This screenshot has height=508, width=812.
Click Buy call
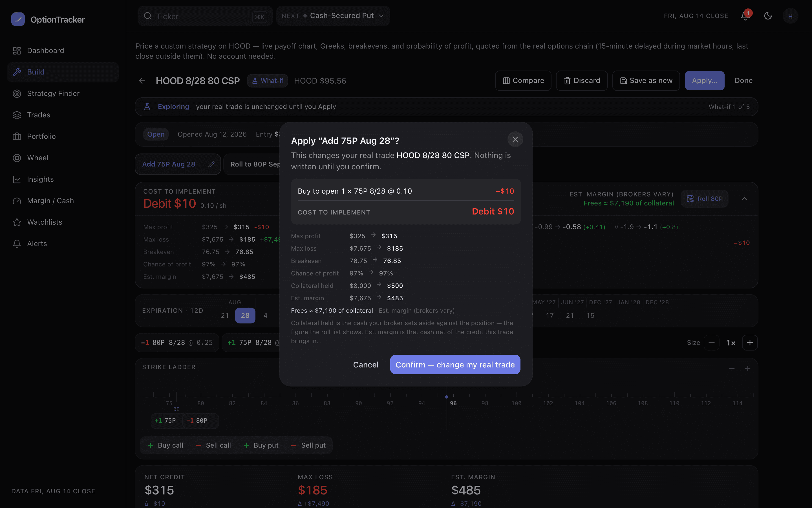tap(166, 445)
